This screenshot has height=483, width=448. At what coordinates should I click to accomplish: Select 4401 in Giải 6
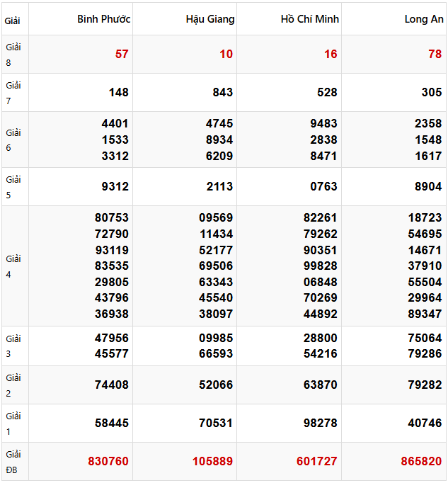(x=115, y=123)
